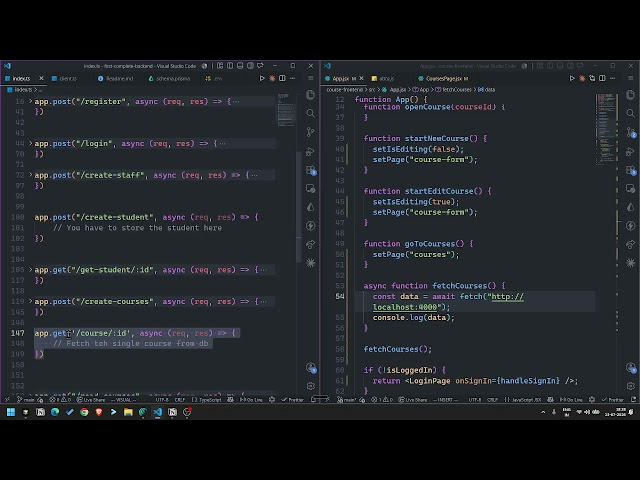Screen dimensions: 640x480
Task: Open Extensions view in left VS Code window
Action: point(311,170)
